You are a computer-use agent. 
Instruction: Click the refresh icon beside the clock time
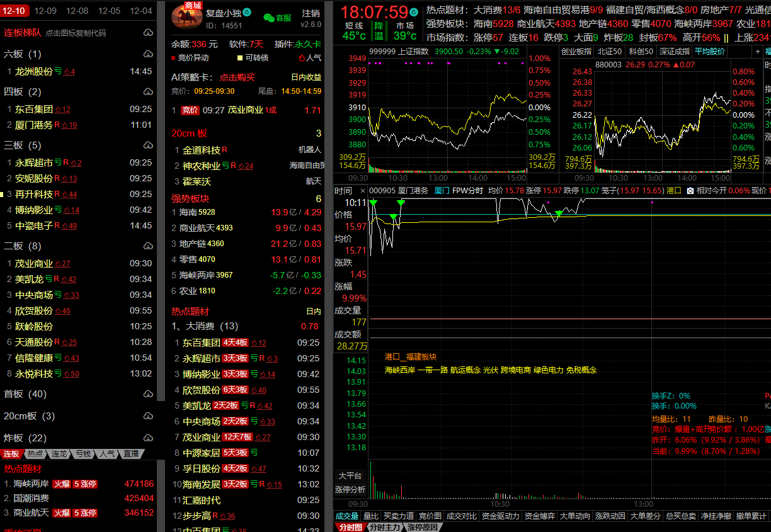[413, 12]
